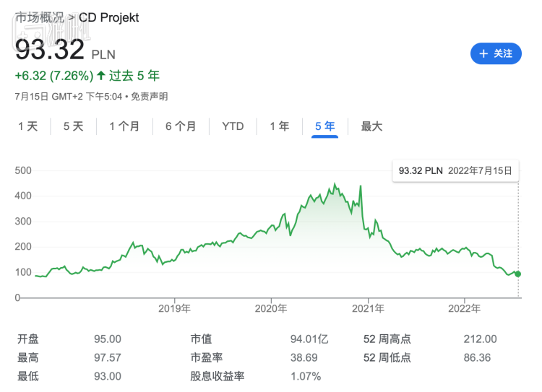542x392 pixels.
Task: Click the 股息收益率 label
Action: pyautogui.click(x=217, y=376)
